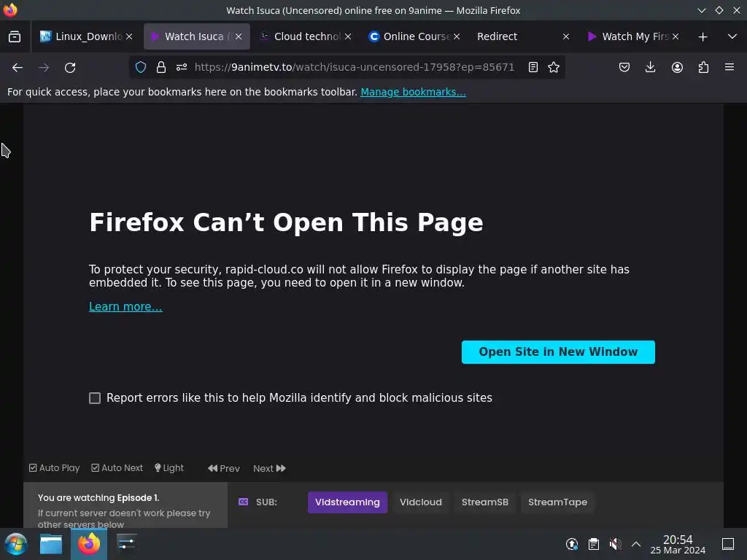Click the Firefox logo window menu icon
The image size is (747, 560).
(x=10, y=9)
